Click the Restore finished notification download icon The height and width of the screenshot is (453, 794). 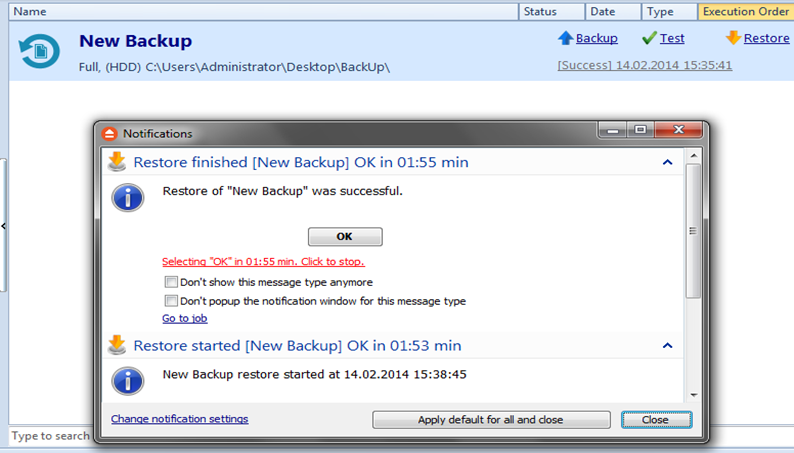(117, 162)
